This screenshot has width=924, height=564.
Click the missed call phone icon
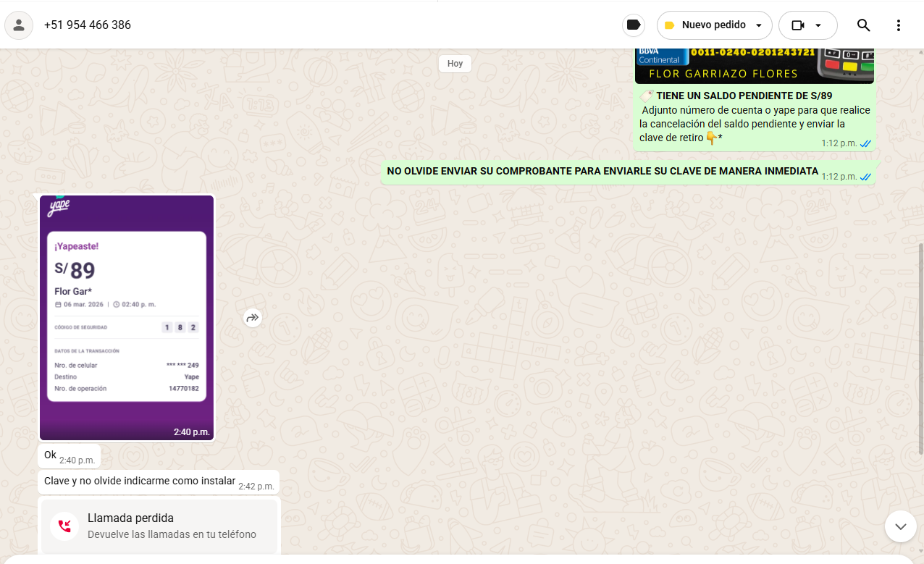tap(64, 526)
